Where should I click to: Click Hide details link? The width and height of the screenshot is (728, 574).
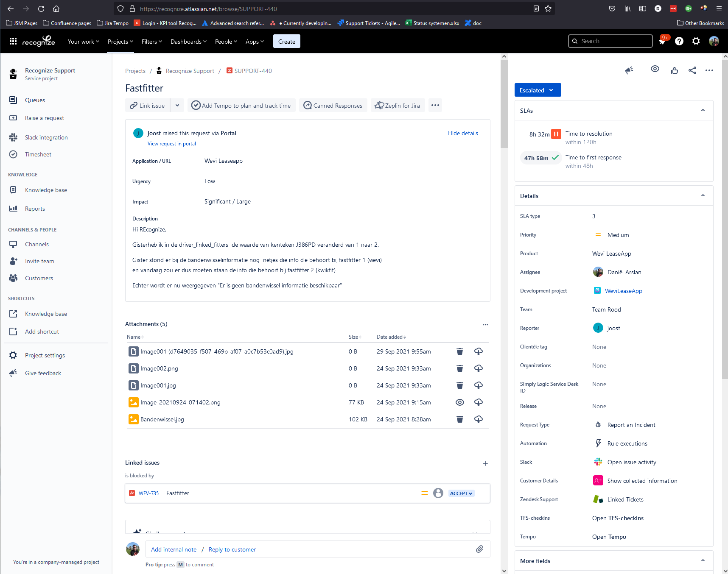463,133
